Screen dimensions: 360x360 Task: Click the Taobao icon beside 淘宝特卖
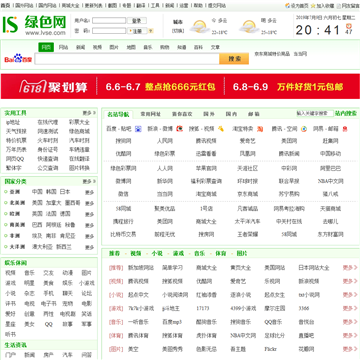[x=260, y=129]
